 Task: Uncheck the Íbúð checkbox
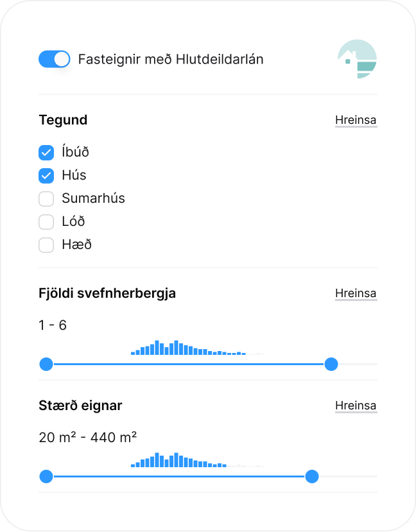point(46,153)
